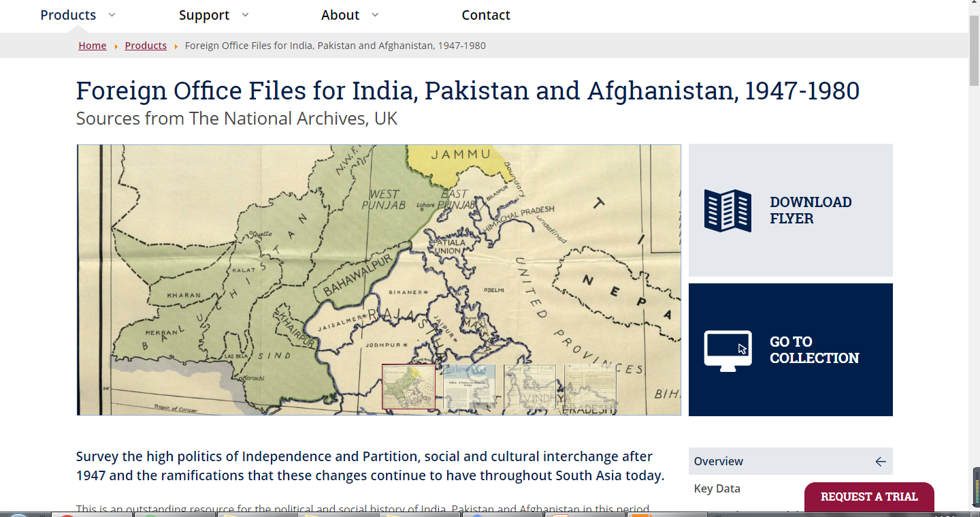Click the Go To Collection monitor icon
This screenshot has width=980, height=517.
728,350
